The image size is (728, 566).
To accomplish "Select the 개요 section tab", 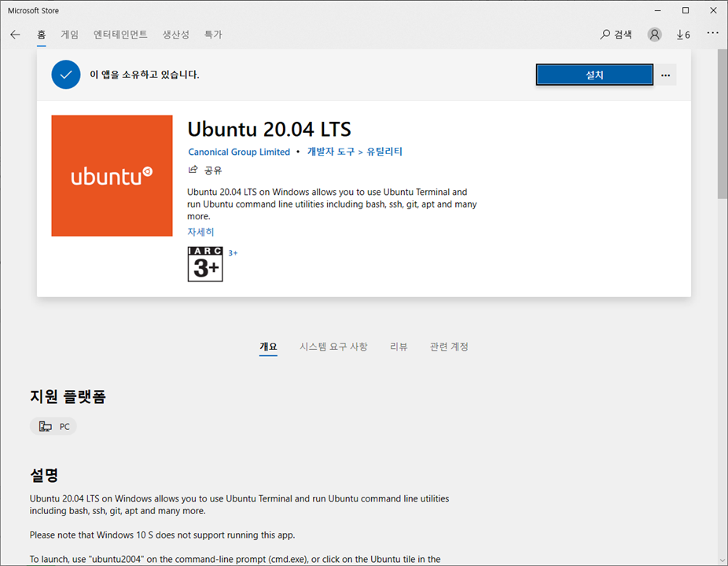I will 268,347.
